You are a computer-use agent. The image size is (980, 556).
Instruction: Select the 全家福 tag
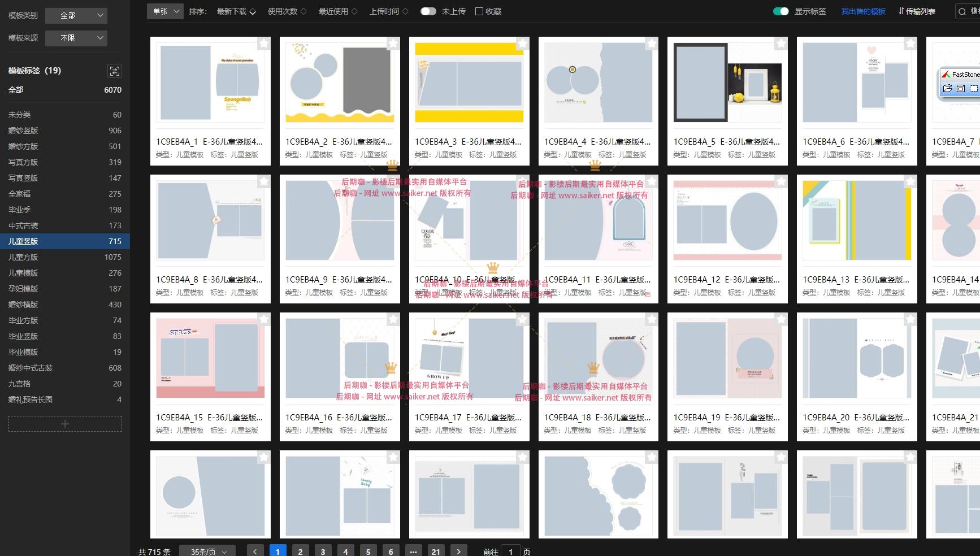coord(65,194)
